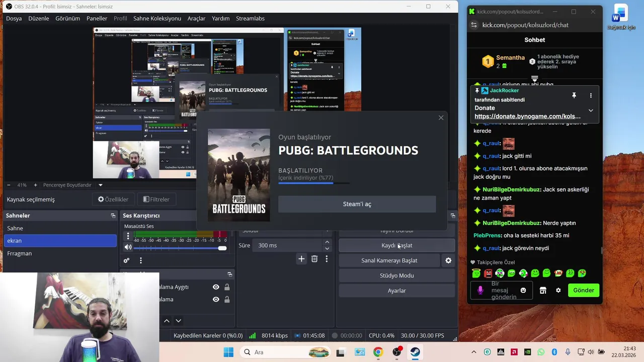
Task: Open transition more options menu
Action: coord(327,259)
